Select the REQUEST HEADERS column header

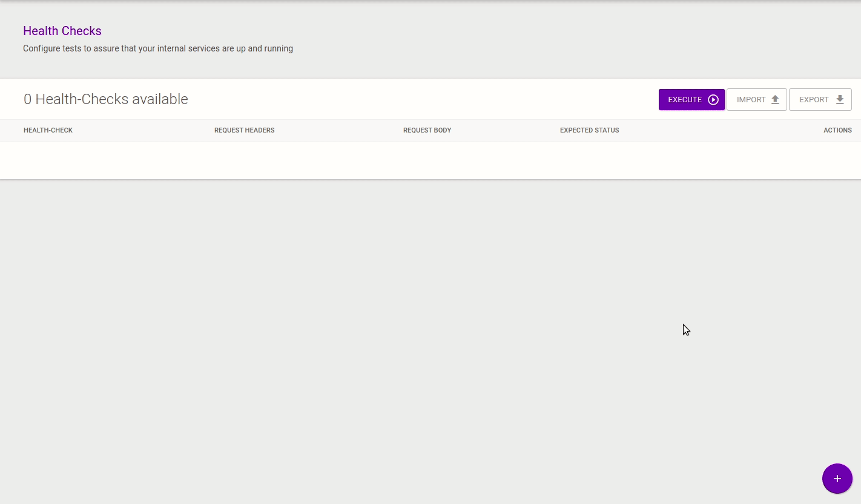244,130
